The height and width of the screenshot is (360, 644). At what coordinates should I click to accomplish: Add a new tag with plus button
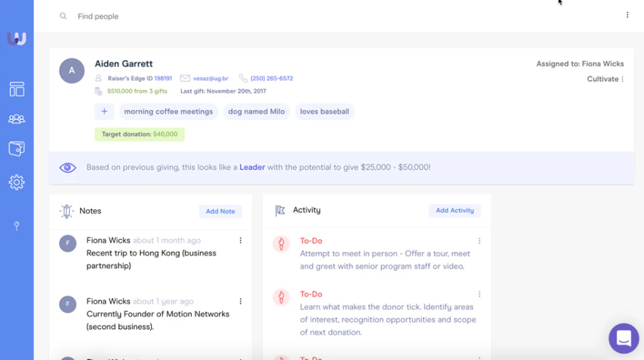point(105,111)
